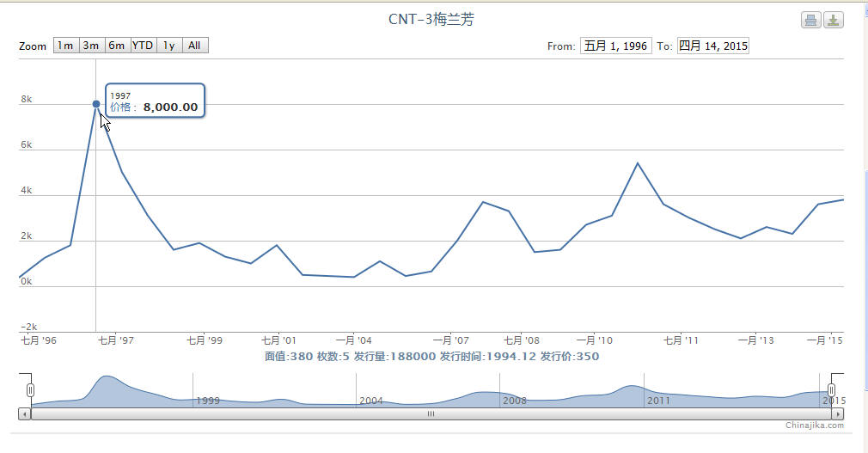
Task: Click the 发行价:350 subtitle text
Action: click(570, 356)
